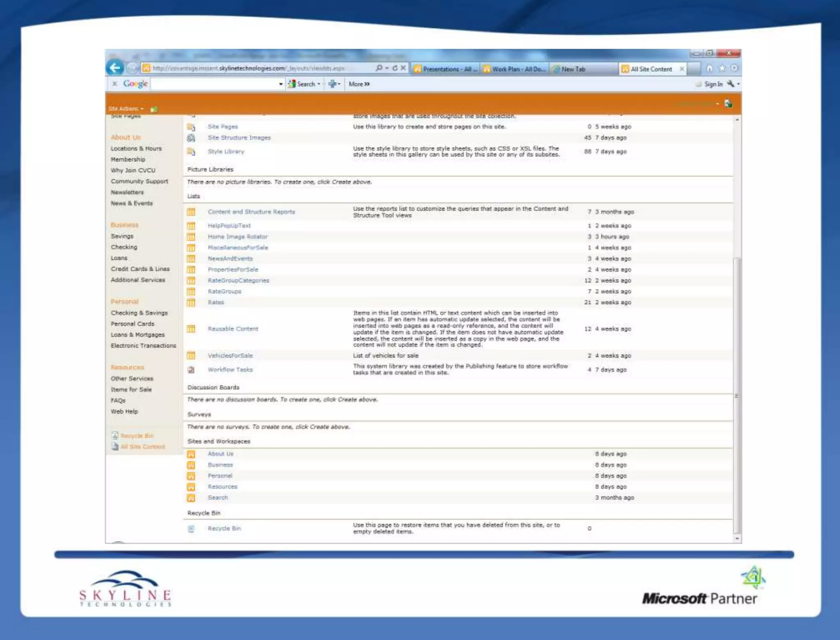Click the browser back arrow button
The image size is (840, 640).
click(x=115, y=68)
